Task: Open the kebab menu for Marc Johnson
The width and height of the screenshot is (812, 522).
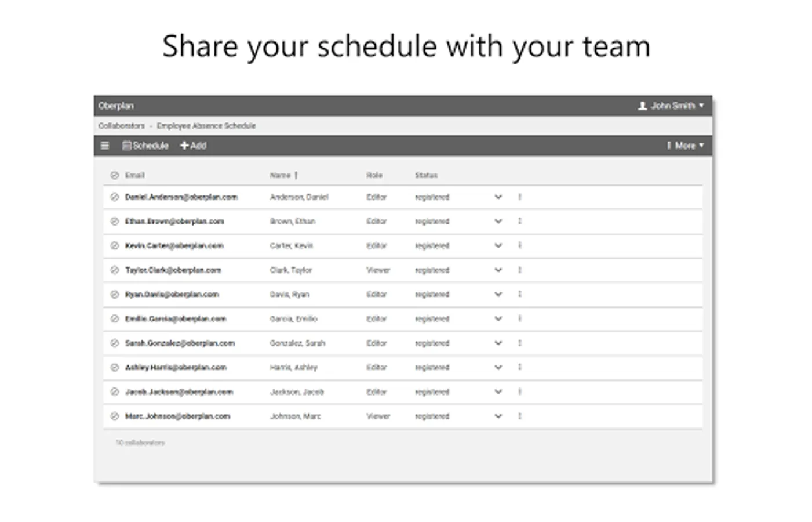Action: coord(520,416)
